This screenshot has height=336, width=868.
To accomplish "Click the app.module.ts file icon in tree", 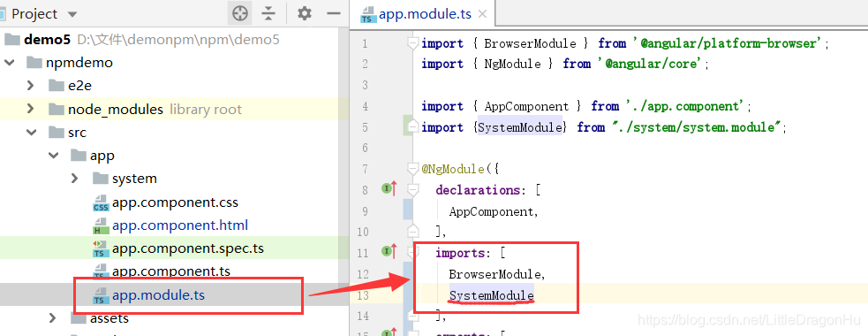I will pyautogui.click(x=101, y=295).
